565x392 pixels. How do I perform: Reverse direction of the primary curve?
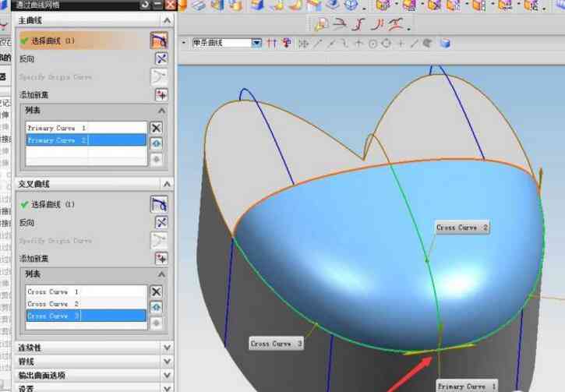pos(161,58)
